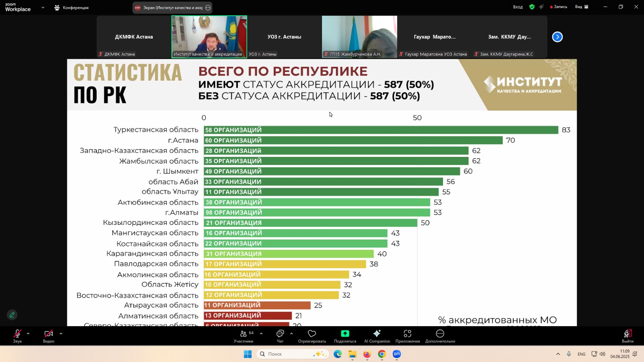Select the ГП15 Жамбурчинова video thumbnail

359,37
